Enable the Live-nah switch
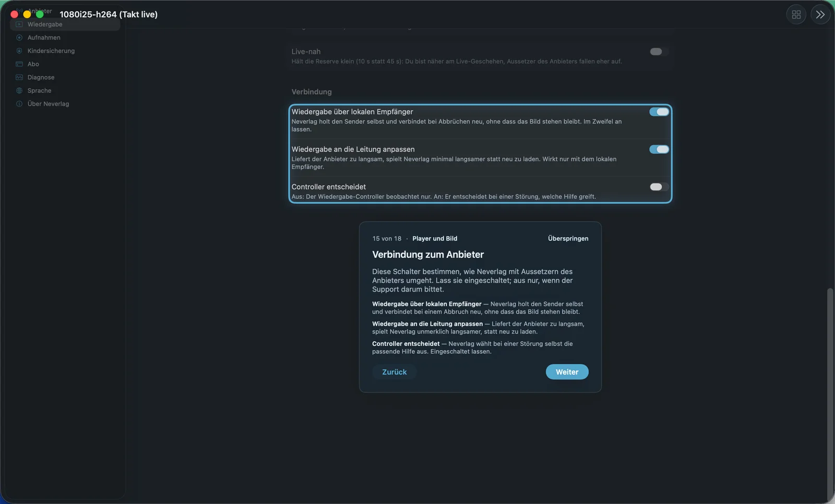 (x=659, y=52)
